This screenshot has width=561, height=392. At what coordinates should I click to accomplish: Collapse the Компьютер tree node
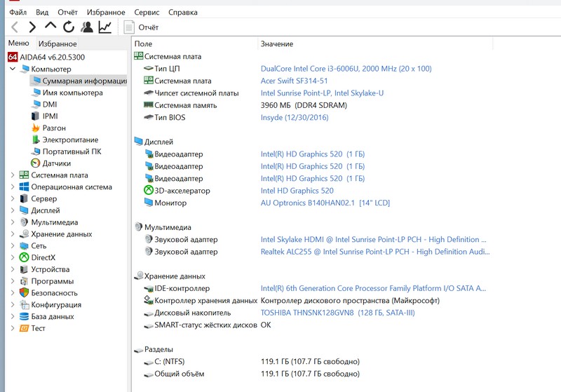[13, 69]
